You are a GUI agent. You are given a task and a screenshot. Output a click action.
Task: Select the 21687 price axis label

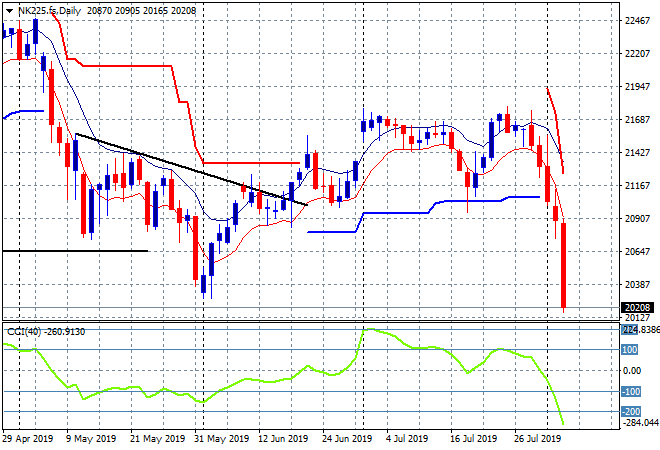637,120
